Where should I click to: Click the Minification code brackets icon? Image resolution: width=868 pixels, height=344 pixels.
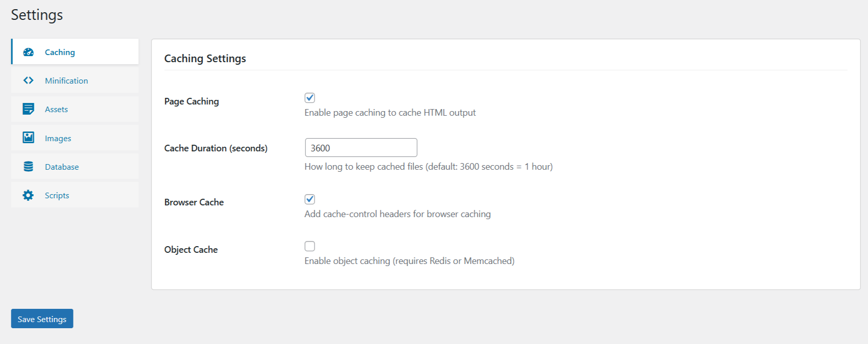point(29,81)
